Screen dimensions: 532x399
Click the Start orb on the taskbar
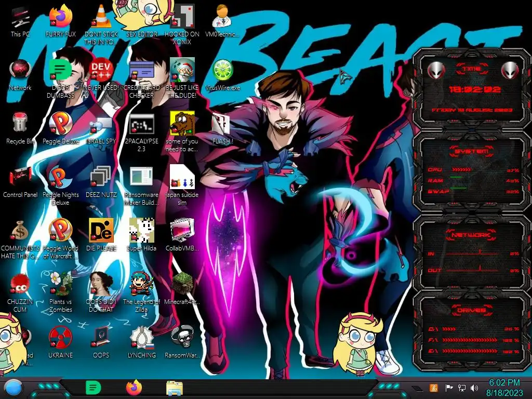click(x=14, y=388)
